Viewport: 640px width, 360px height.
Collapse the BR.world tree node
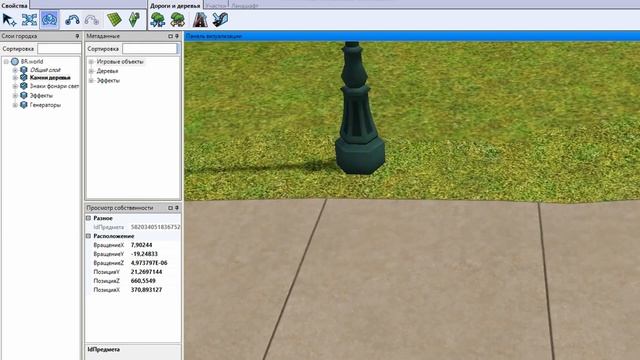[6, 62]
